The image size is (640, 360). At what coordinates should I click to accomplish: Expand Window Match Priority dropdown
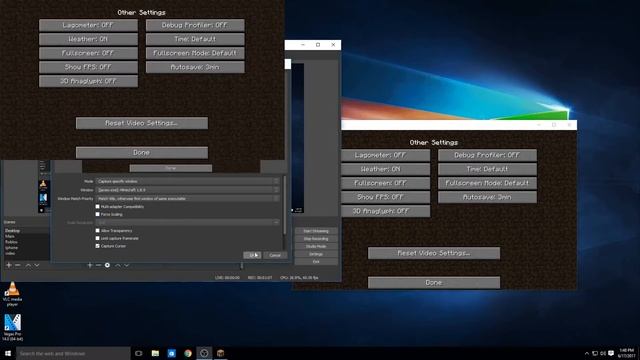pos(188,198)
